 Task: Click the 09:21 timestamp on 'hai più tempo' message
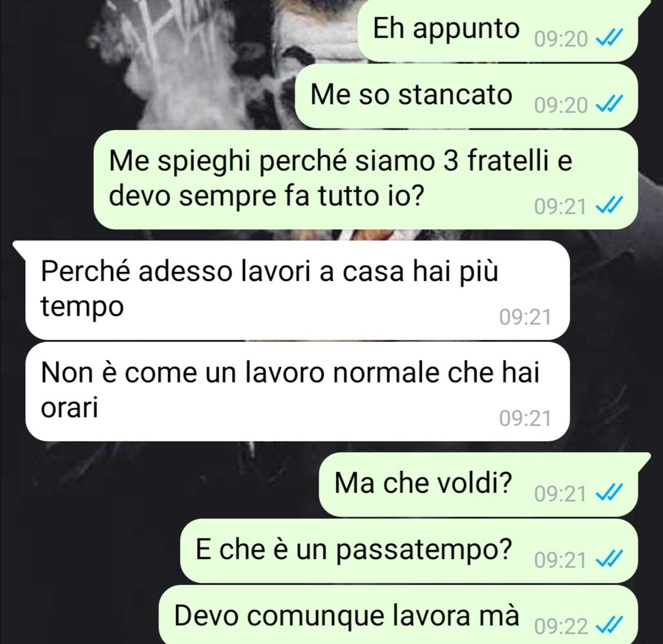pos(525,317)
